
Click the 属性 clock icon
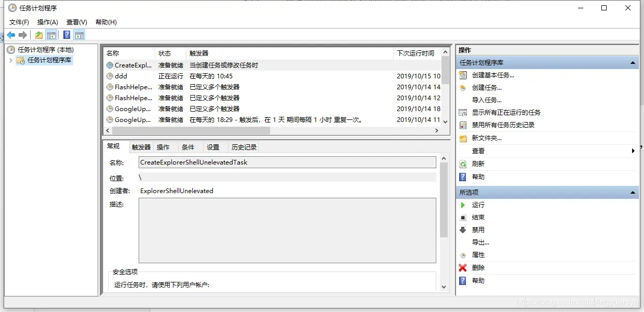pyautogui.click(x=463, y=255)
